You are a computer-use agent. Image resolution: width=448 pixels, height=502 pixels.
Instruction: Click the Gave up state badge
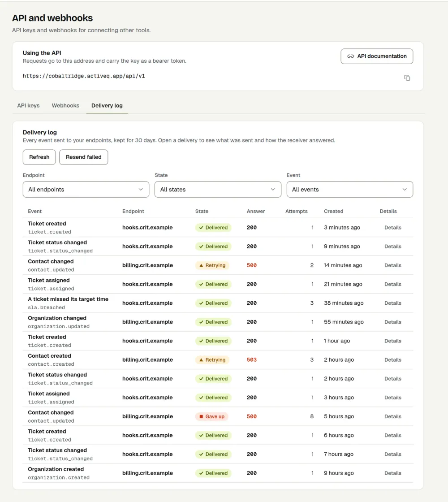[x=211, y=416]
